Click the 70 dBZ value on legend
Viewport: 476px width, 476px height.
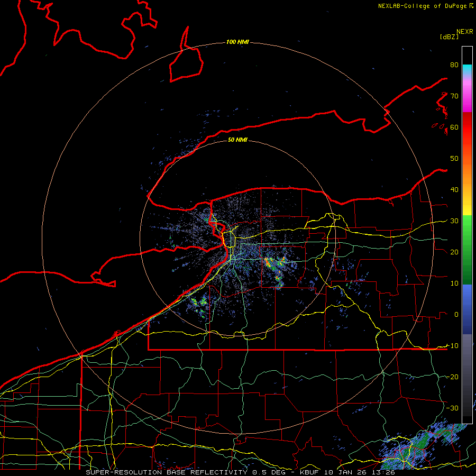(x=454, y=96)
